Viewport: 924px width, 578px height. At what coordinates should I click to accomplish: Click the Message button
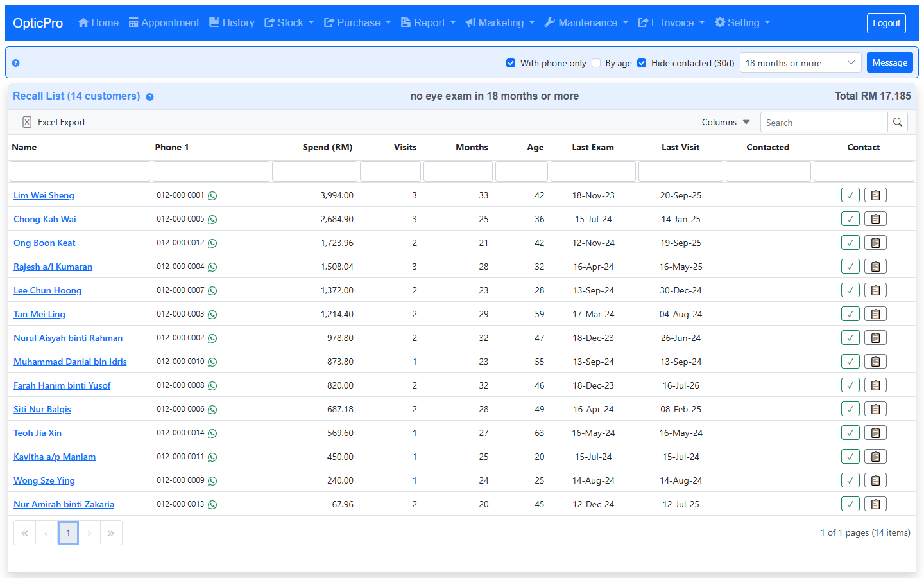point(890,63)
